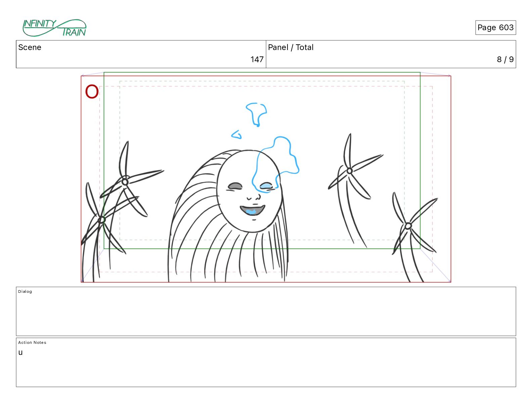This screenshot has height=411, width=532.
Task: Click the 'u' text in Action Notes
Action: point(20,353)
